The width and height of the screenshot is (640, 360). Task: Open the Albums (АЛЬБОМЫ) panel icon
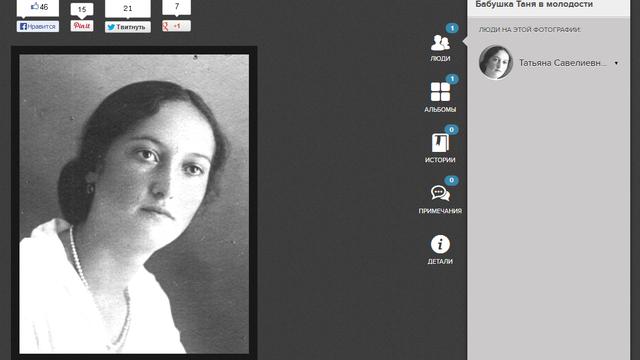440,92
